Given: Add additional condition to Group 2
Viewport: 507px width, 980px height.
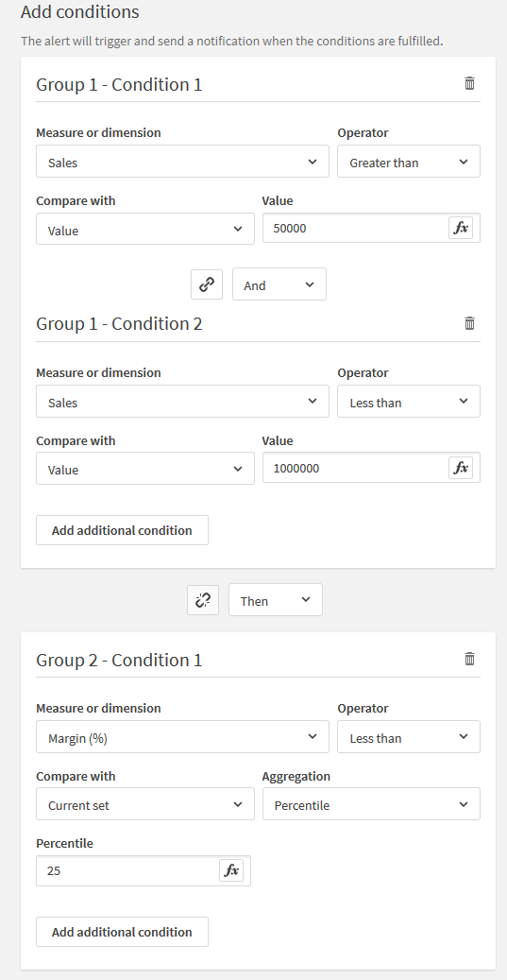Looking at the screenshot, I should tap(122, 932).
